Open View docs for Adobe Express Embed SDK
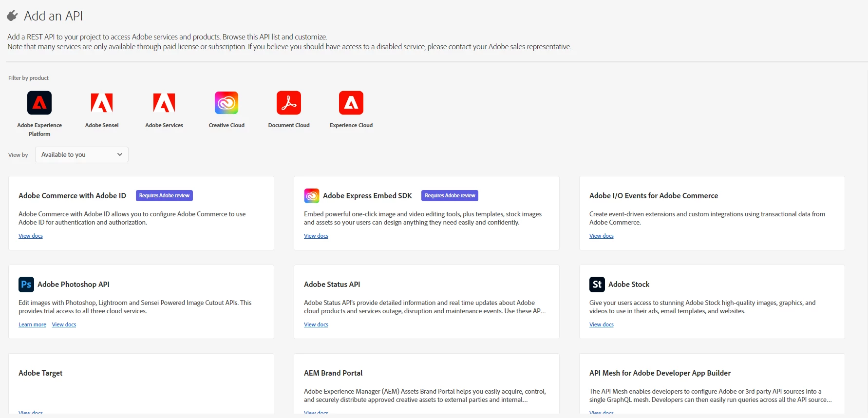 pyautogui.click(x=316, y=236)
